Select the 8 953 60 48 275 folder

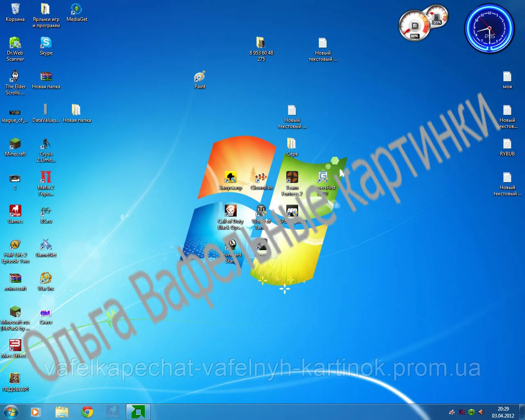[261, 49]
